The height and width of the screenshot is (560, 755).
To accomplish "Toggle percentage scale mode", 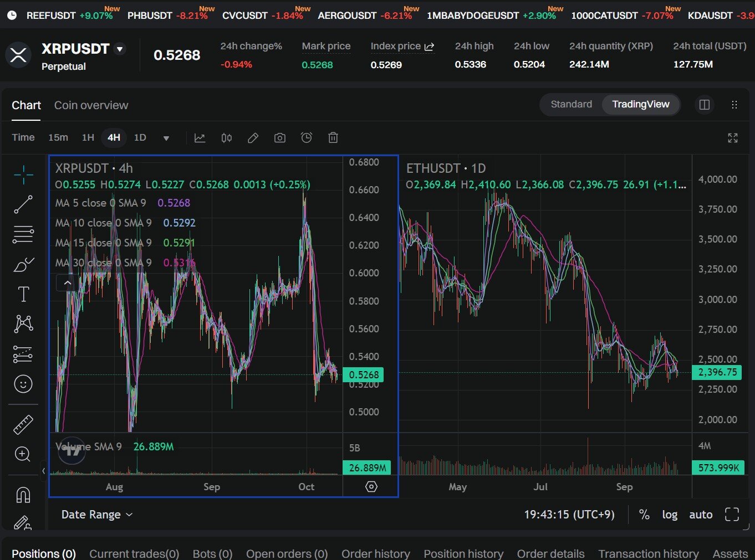I will 644,515.
